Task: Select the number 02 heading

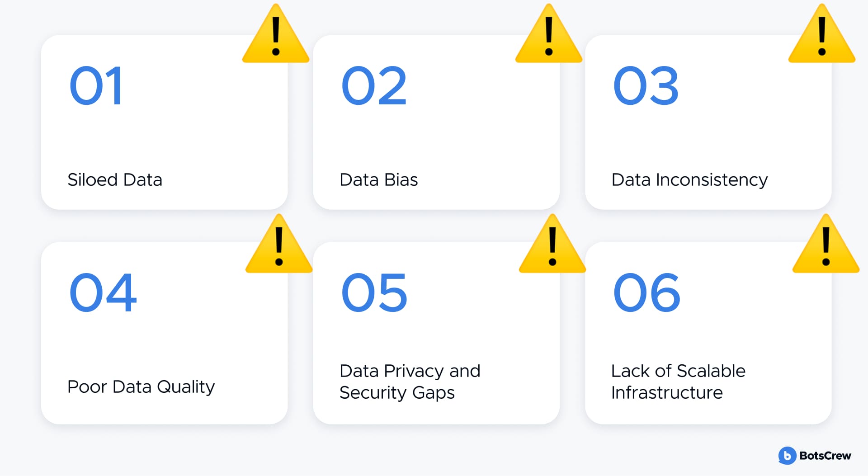Action: pyautogui.click(x=374, y=86)
